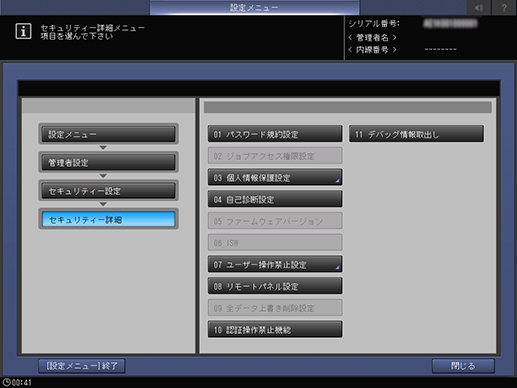517x388 pixels.
Task: Click the clock timer icon in status bar
Action: click(6, 382)
